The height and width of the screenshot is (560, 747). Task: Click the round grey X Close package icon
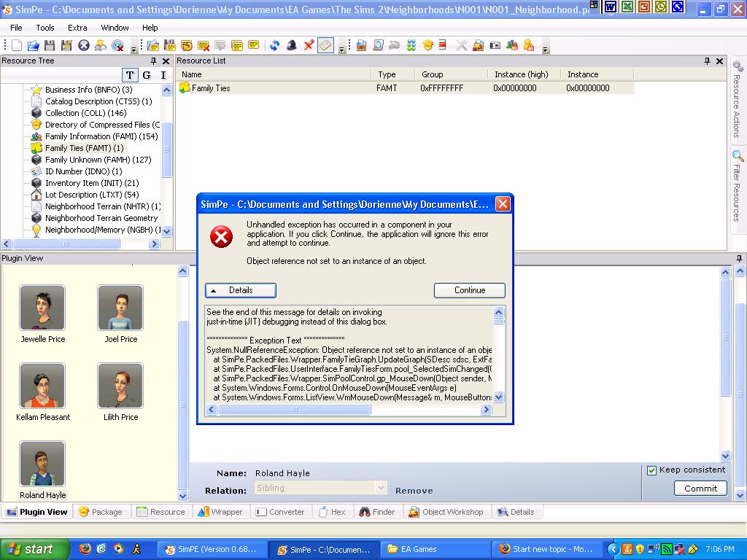point(84,46)
